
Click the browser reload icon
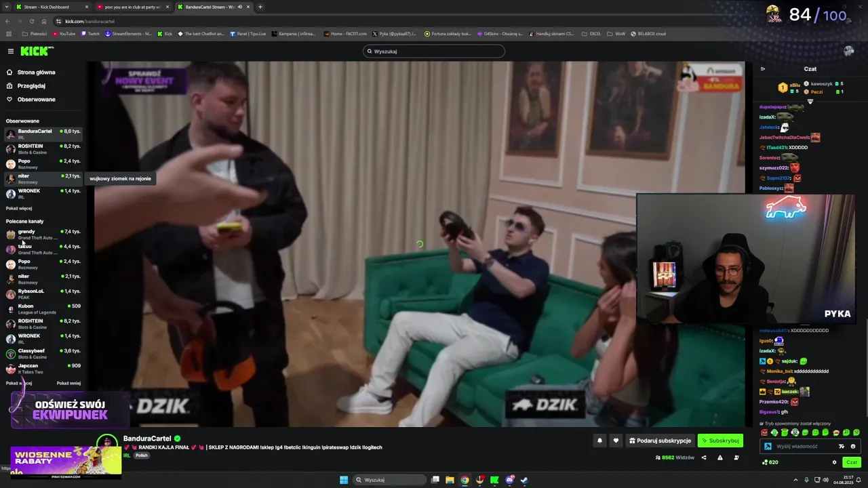click(31, 21)
